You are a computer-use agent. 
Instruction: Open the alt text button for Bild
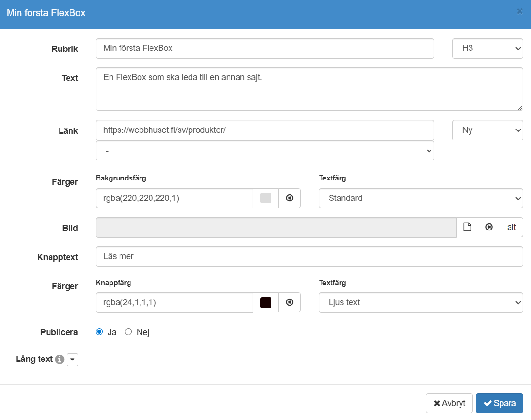[511, 227]
